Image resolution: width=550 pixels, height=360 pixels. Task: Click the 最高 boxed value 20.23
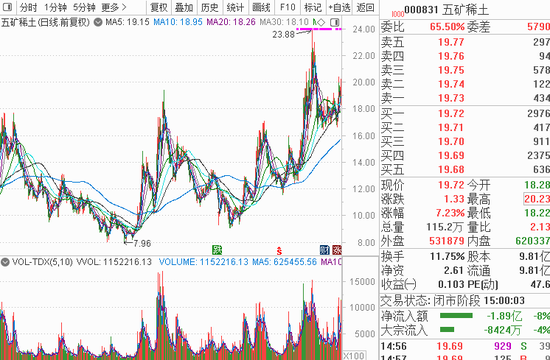pos(537,199)
